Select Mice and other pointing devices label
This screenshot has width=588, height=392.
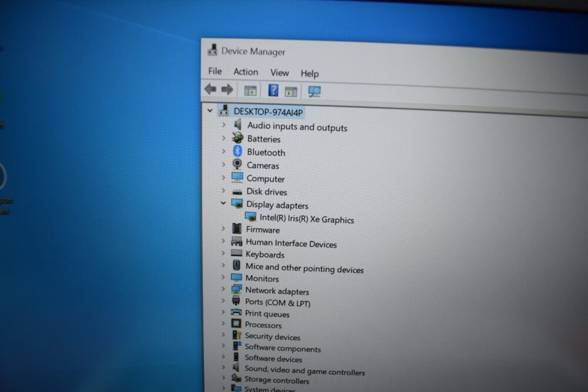305,268
